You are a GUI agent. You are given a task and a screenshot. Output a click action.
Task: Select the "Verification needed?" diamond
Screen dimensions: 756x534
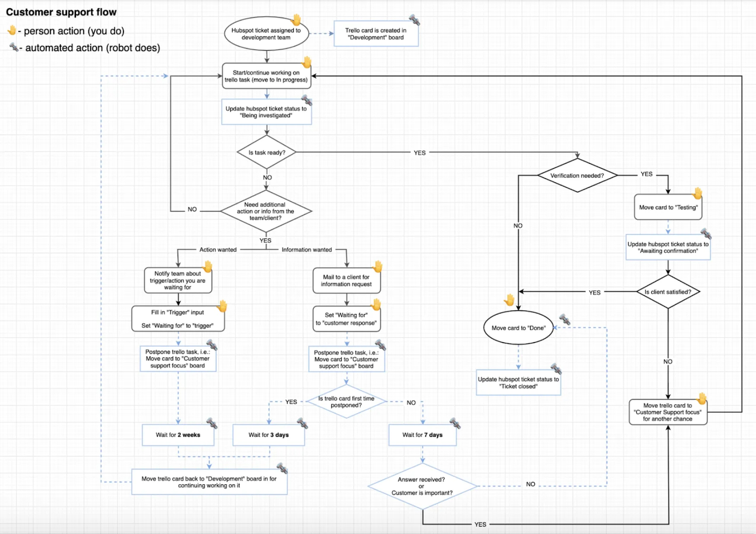click(577, 176)
